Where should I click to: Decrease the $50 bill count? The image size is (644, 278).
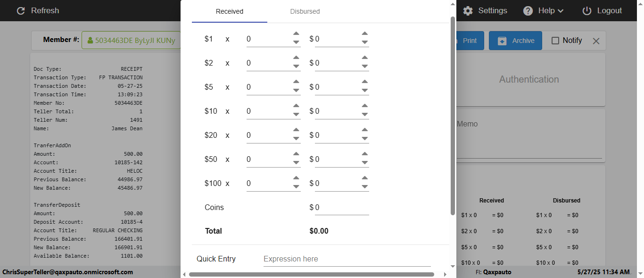pos(296,162)
